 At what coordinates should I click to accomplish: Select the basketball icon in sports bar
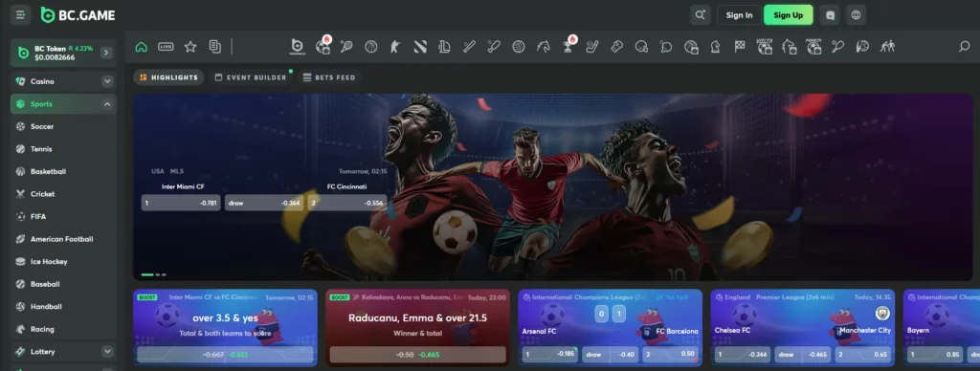[x=371, y=47]
